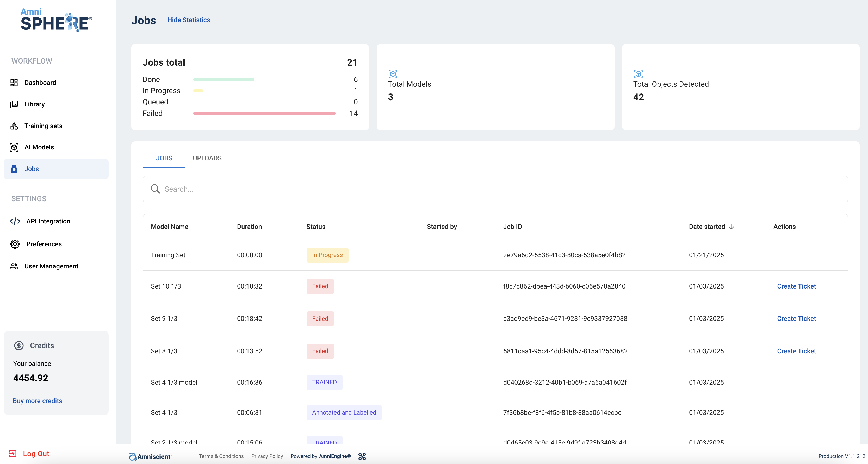Click the API Integration code icon
This screenshot has width=868, height=464.
(15, 221)
